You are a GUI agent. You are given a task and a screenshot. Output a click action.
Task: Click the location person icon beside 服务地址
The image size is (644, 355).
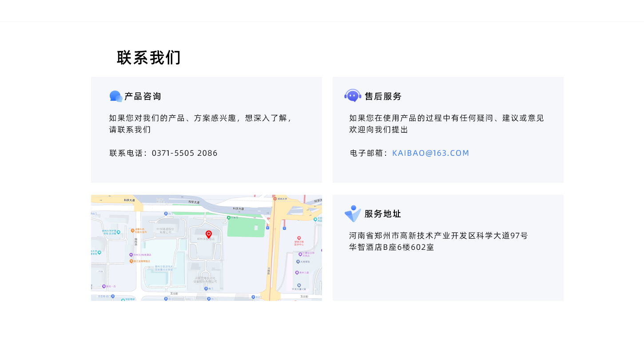[x=352, y=213]
